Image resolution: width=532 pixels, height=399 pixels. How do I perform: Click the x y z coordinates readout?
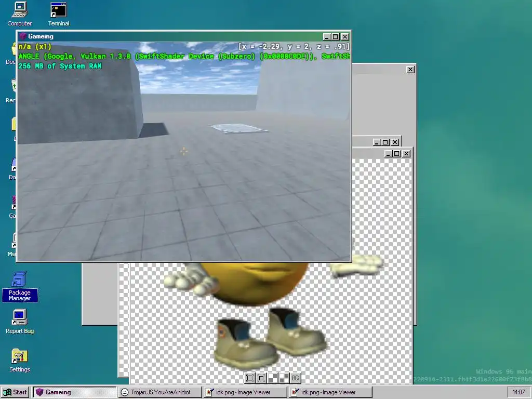pyautogui.click(x=294, y=46)
